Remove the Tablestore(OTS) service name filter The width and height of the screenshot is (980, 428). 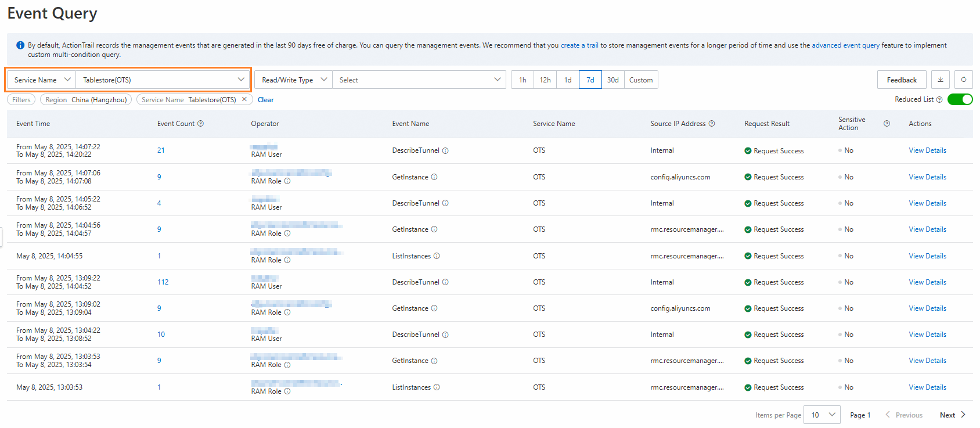click(x=244, y=99)
